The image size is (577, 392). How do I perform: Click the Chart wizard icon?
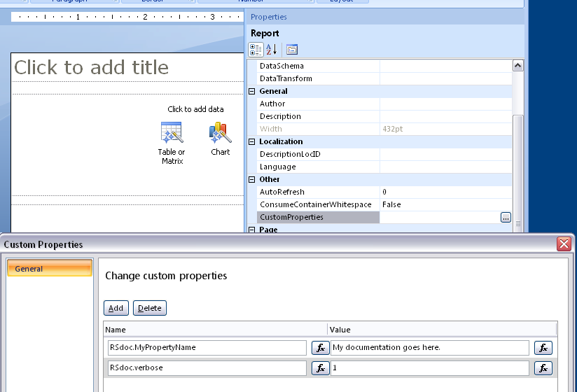tap(220, 132)
